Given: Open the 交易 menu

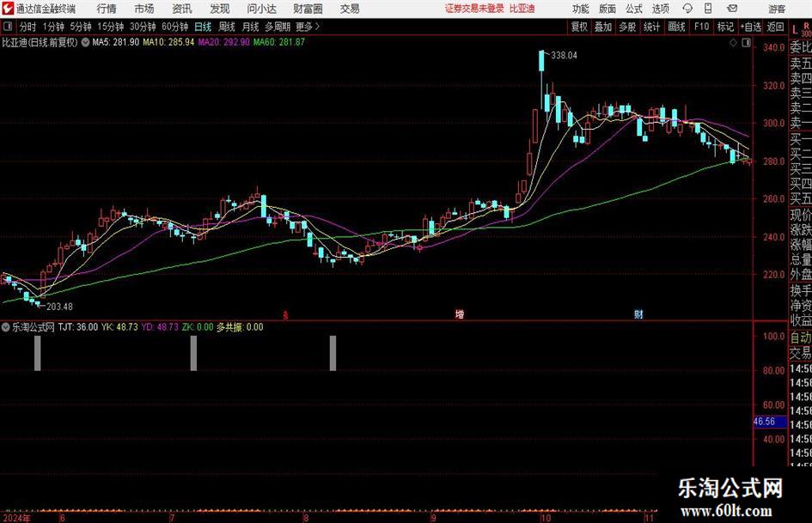Looking at the screenshot, I should tap(350, 9).
